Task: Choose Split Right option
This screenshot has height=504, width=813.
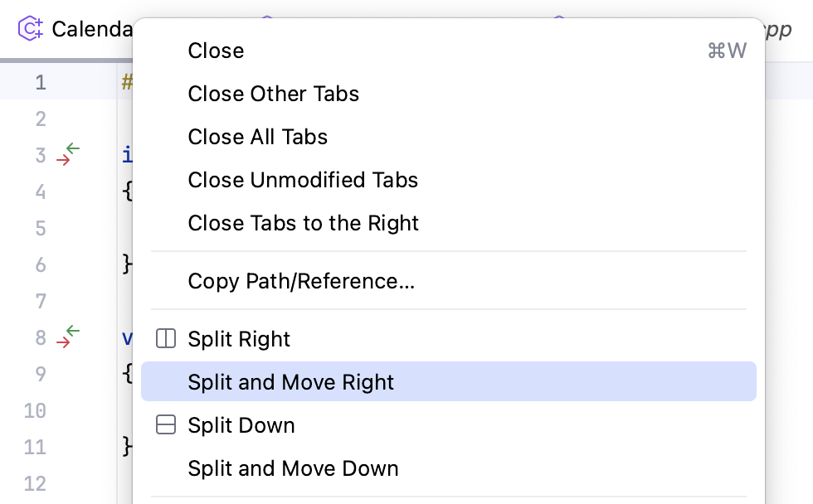Action: [239, 338]
